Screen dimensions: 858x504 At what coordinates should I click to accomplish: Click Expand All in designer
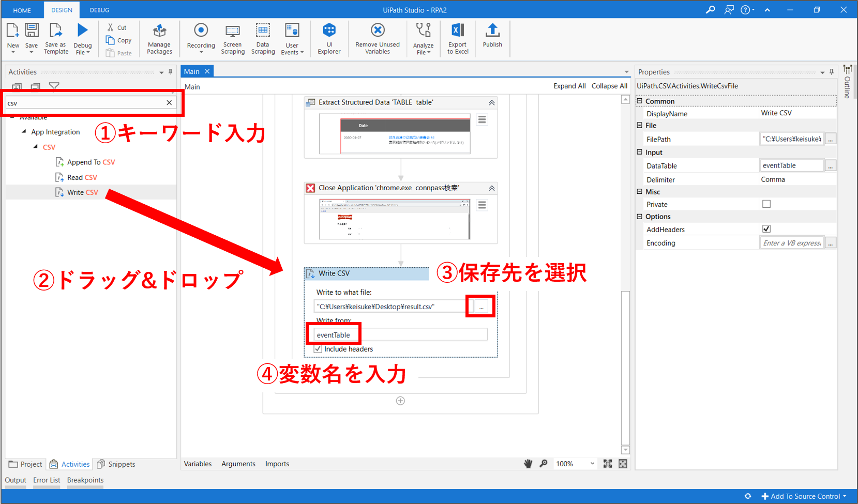569,86
